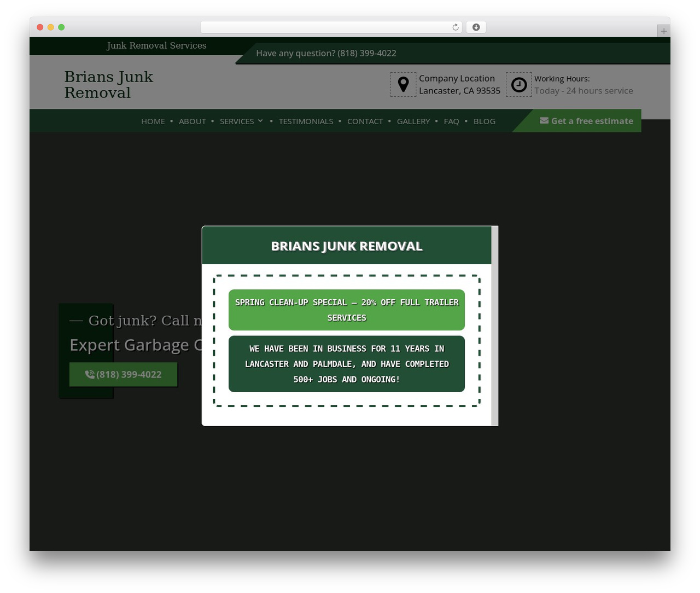Viewport: 700px width, 593px height.
Task: Expand the Services menu chevron
Action: 260,121
